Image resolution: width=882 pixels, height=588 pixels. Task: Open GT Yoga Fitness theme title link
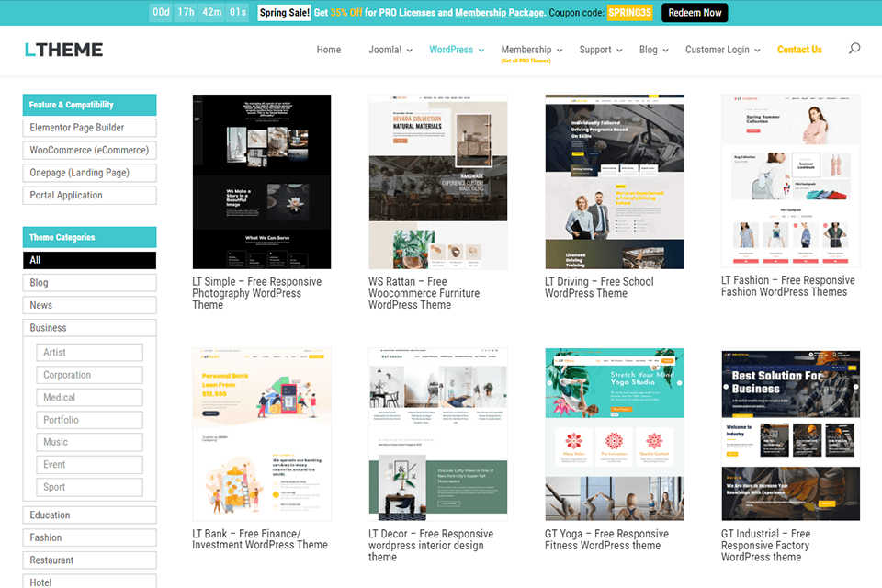[607, 539]
